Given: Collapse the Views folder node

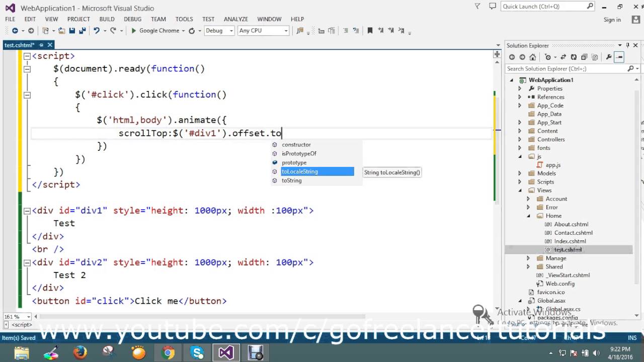Looking at the screenshot, I should (x=520, y=191).
